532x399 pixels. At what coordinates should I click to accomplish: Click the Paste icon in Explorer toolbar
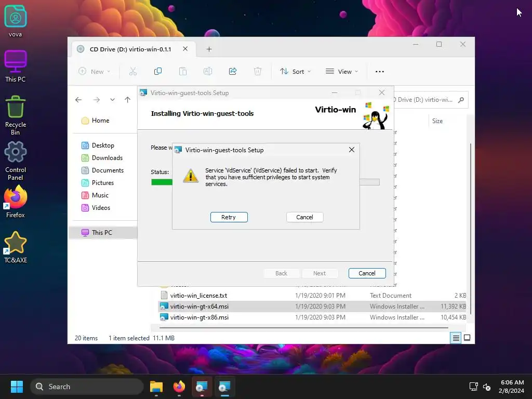tap(183, 71)
